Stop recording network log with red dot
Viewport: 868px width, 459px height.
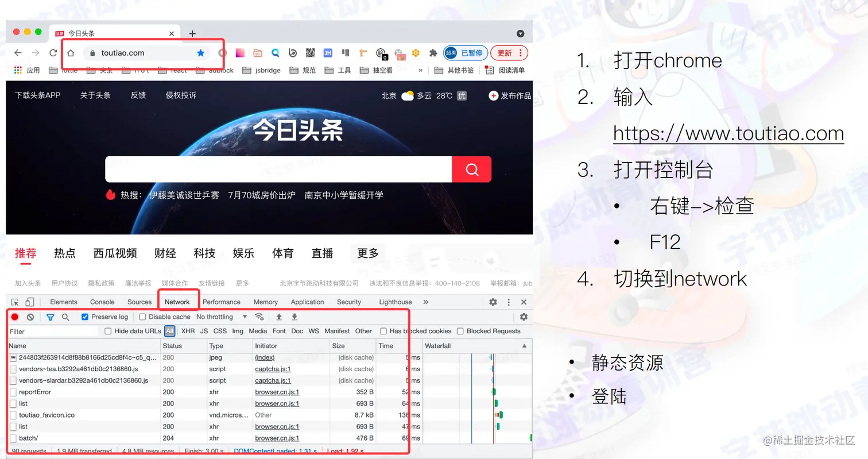click(x=15, y=317)
